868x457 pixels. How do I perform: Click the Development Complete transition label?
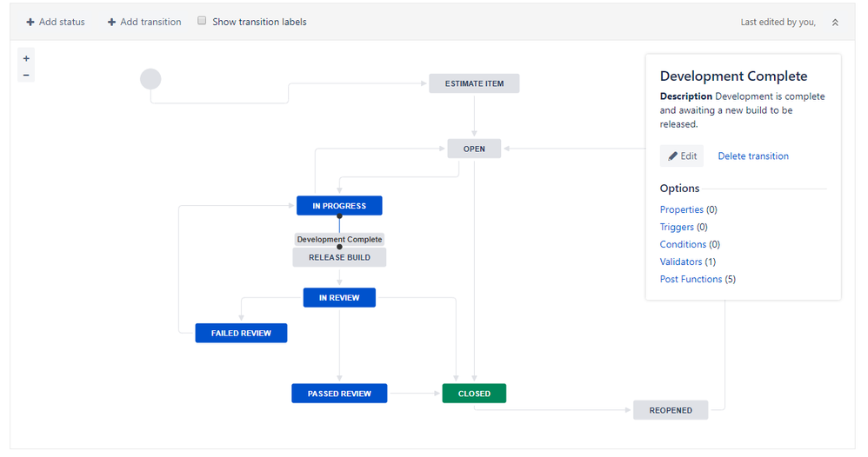(x=339, y=239)
